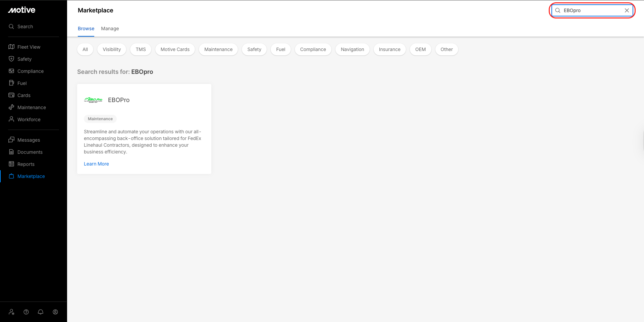Filter by OEM category

tap(421, 49)
